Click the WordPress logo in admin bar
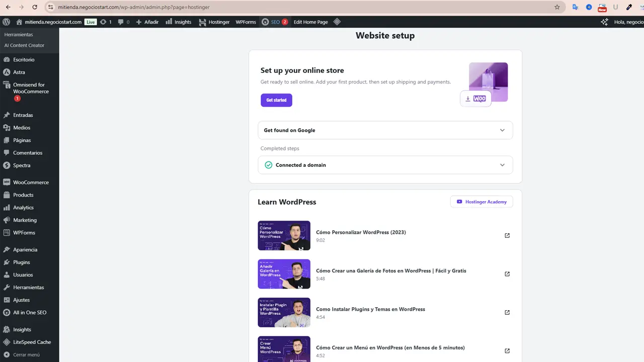The width and height of the screenshot is (644, 362). [x=7, y=22]
